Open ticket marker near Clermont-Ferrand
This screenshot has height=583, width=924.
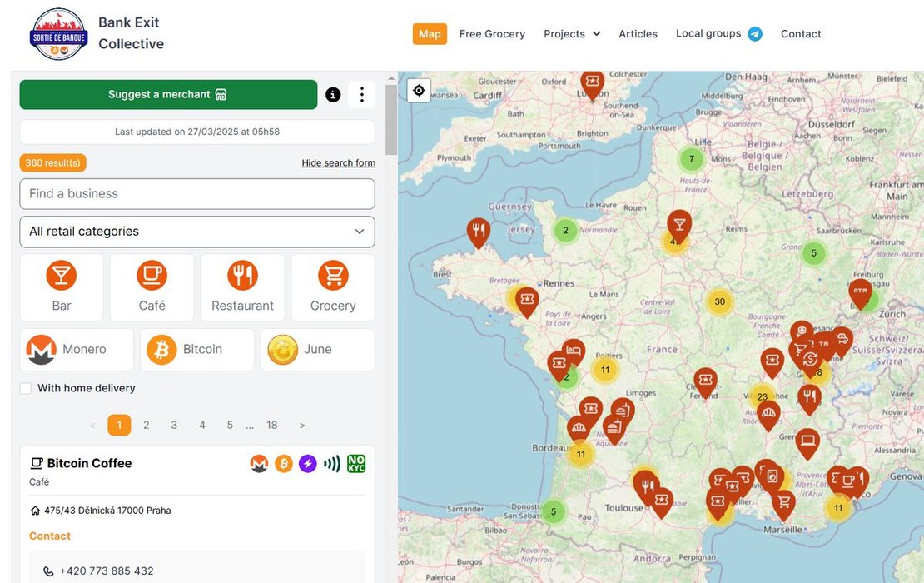point(705,382)
